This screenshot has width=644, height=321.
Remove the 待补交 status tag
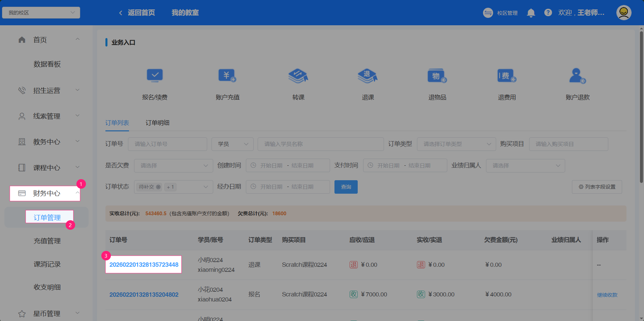158,187
